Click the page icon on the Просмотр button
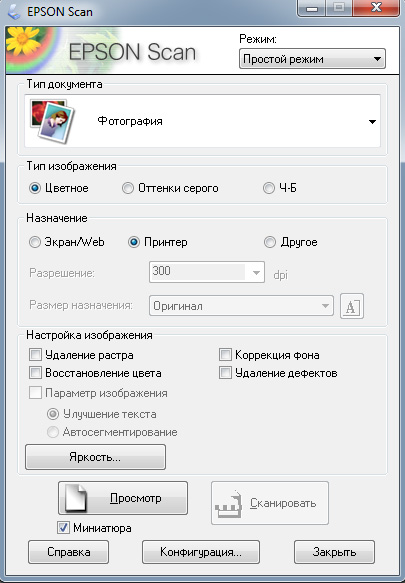This screenshot has width=405, height=583. click(x=76, y=498)
